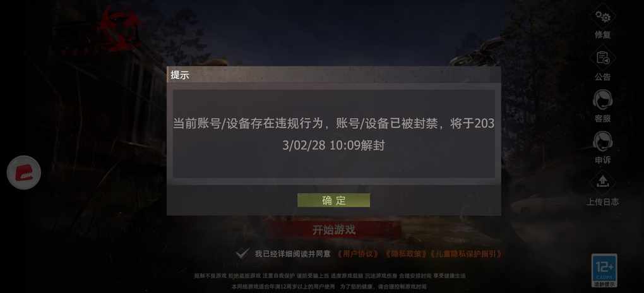This screenshot has width=644, height=293.
Task: Click the 修复 repair gear icon
Action: pos(602,17)
